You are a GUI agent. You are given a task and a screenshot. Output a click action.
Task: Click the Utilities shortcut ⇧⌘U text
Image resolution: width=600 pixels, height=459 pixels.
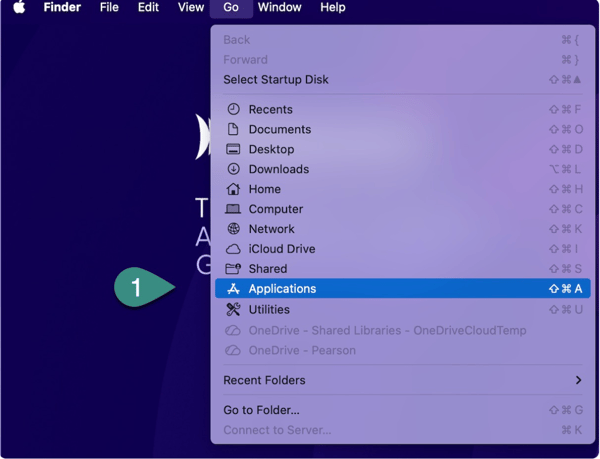click(x=566, y=309)
